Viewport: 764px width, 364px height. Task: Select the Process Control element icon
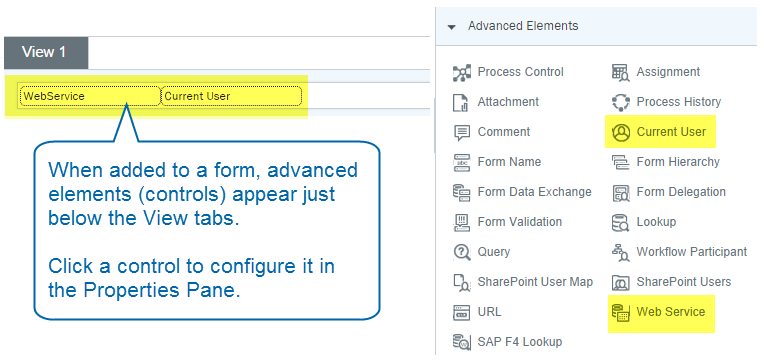[461, 73]
